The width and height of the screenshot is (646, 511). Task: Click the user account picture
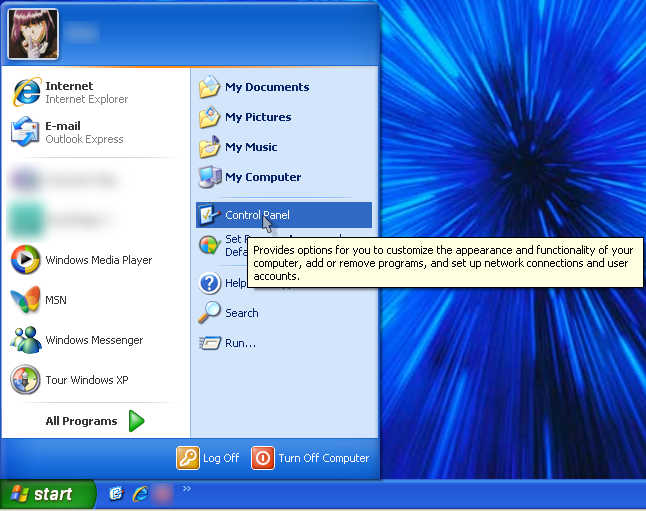coord(33,34)
